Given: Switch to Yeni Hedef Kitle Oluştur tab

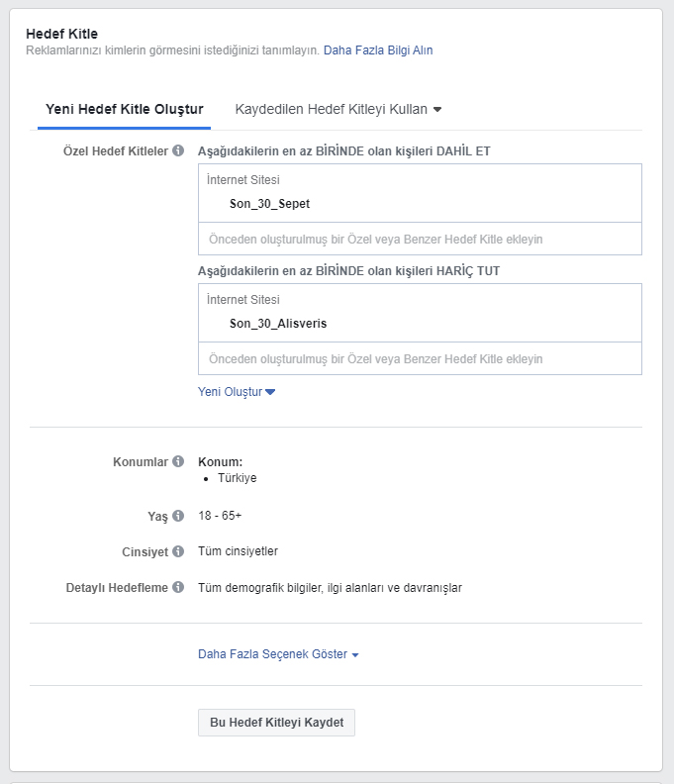Looking at the screenshot, I should (x=124, y=109).
